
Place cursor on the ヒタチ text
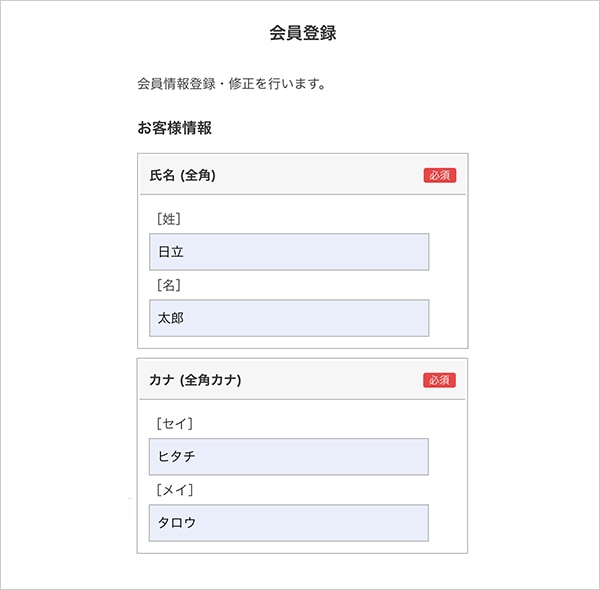click(x=177, y=456)
